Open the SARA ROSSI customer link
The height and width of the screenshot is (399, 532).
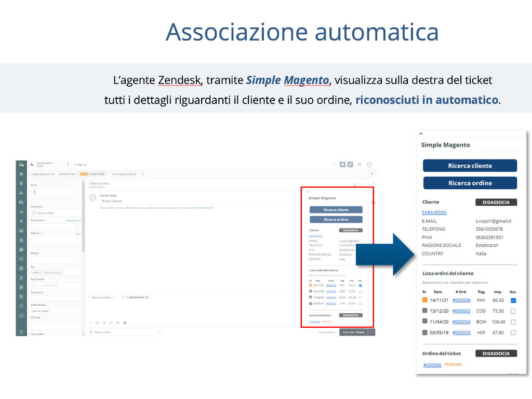pyautogui.click(x=434, y=212)
